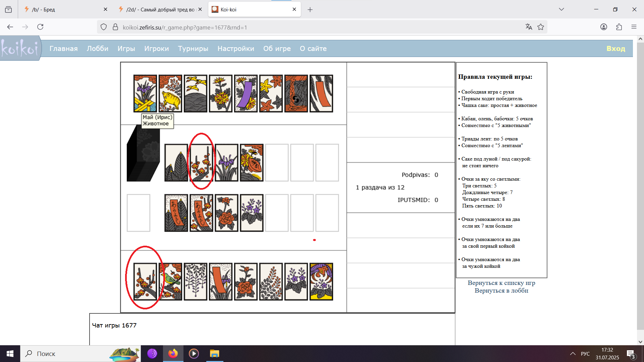
Task: Expand the list all tabs chevron
Action: [x=561, y=9]
